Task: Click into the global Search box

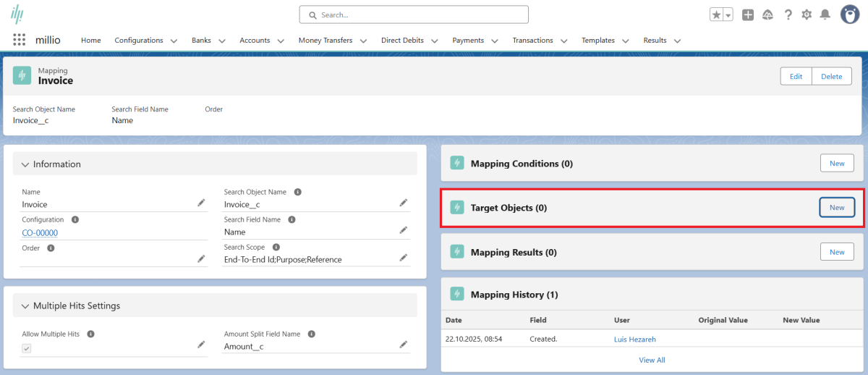Action: 414,14
